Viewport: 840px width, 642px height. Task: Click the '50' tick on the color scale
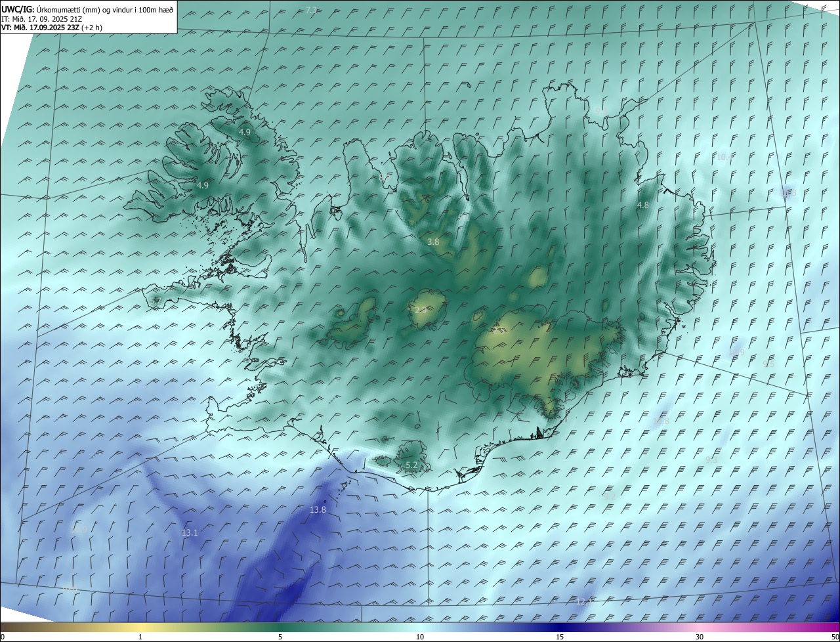pyautogui.click(x=835, y=637)
